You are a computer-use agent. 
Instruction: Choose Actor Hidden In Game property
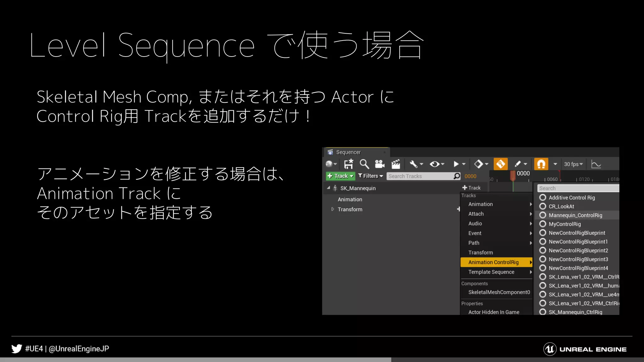tap(496, 312)
